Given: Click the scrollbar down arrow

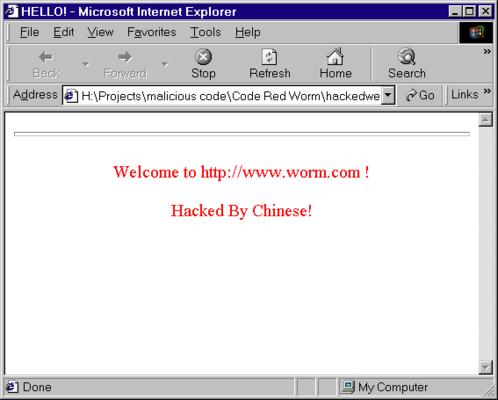Looking at the screenshot, I should click(x=485, y=367).
